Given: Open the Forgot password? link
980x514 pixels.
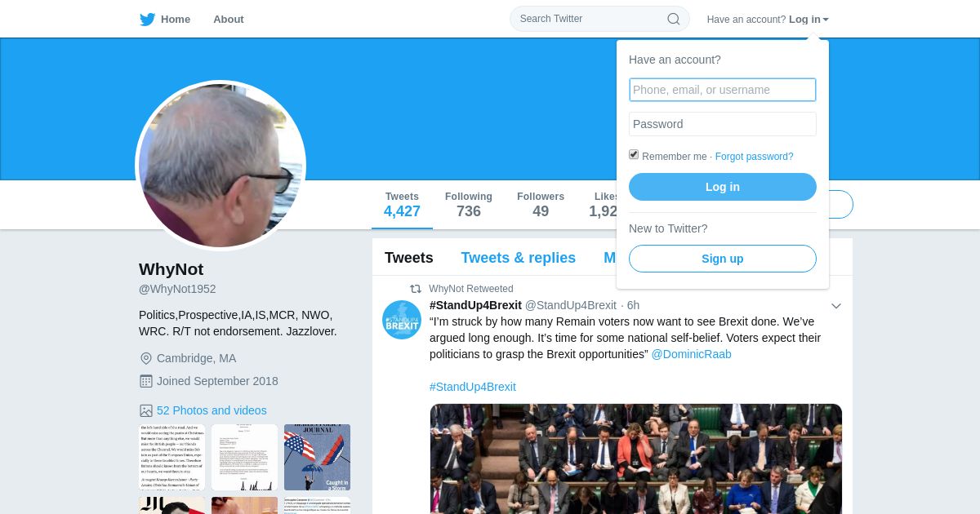Looking at the screenshot, I should point(754,157).
